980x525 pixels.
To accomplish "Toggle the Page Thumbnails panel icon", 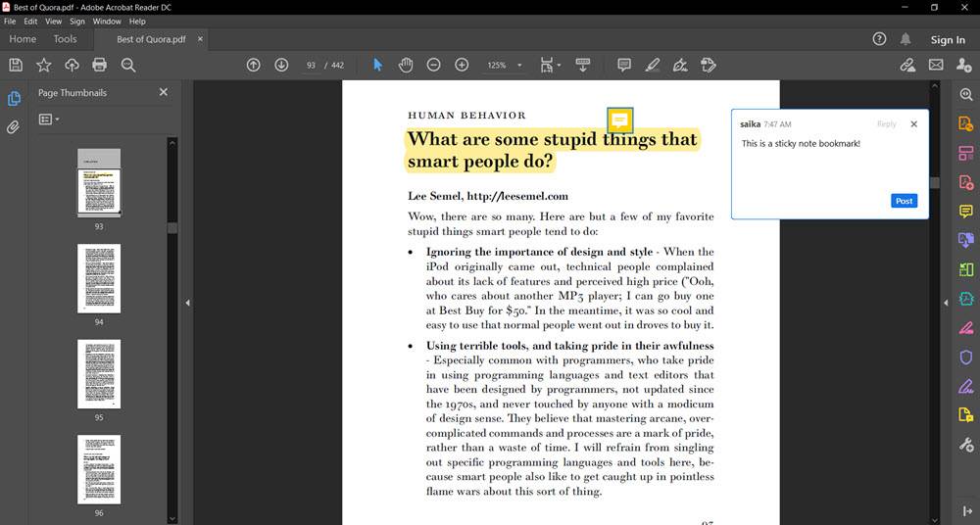I will coord(14,99).
